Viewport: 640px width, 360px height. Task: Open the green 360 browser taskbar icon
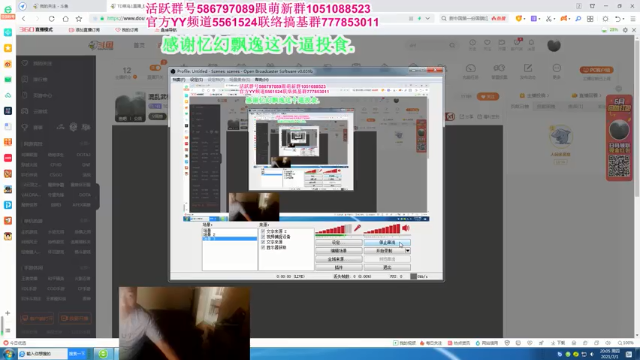click(x=103, y=353)
